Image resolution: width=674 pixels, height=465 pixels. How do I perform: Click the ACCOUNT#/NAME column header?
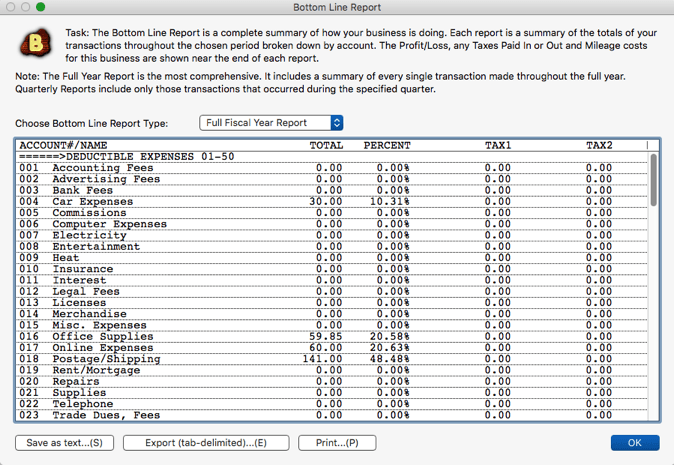[x=63, y=145]
